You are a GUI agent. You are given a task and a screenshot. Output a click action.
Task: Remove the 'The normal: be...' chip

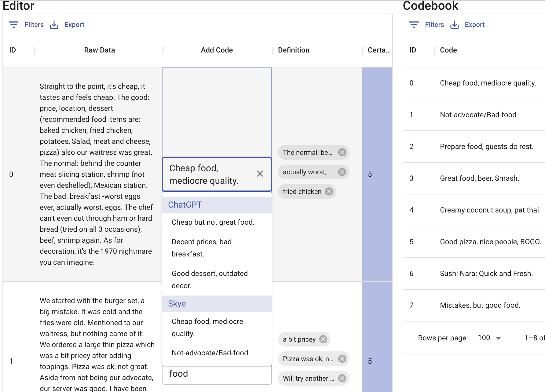342,152
